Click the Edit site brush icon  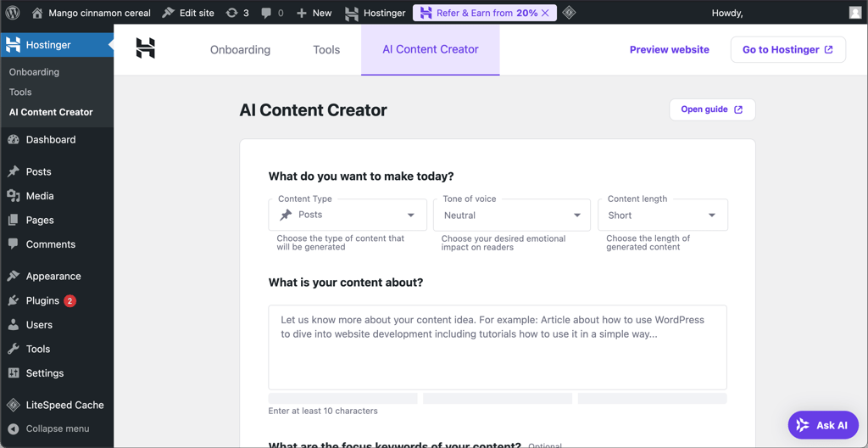[169, 13]
